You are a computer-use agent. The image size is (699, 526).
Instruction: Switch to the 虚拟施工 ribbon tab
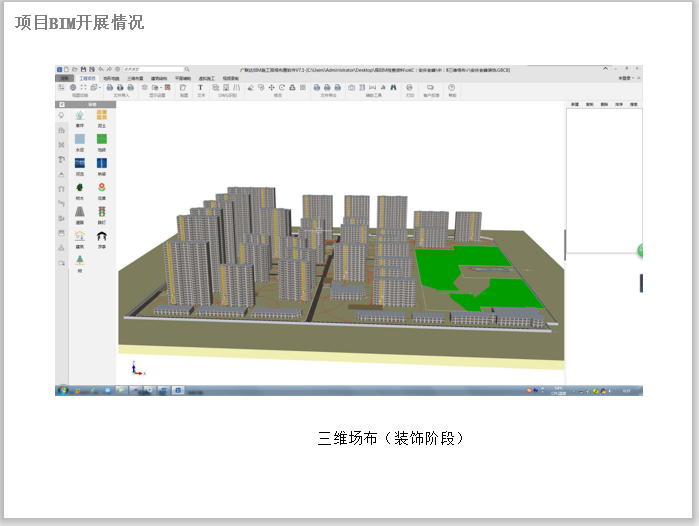pyautogui.click(x=206, y=77)
